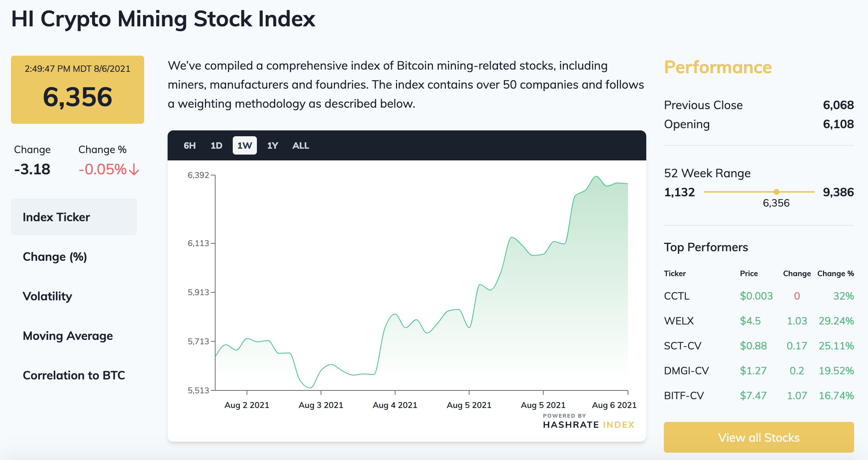Click the DMGI-CV price $1.27
Screen dimensions: 868x460
(x=753, y=371)
